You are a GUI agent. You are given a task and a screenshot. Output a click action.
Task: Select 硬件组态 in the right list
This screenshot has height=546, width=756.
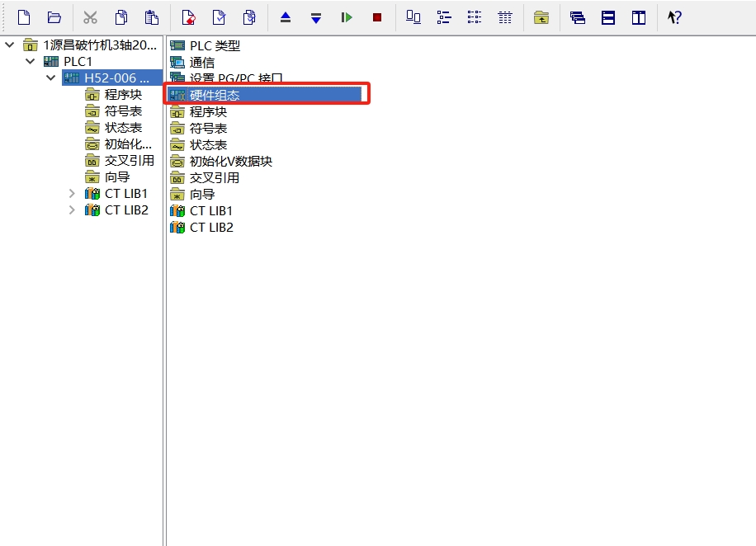215,96
